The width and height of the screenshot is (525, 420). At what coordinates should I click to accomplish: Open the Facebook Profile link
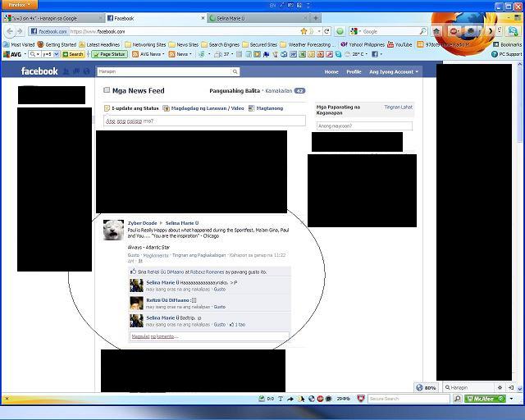(x=354, y=71)
